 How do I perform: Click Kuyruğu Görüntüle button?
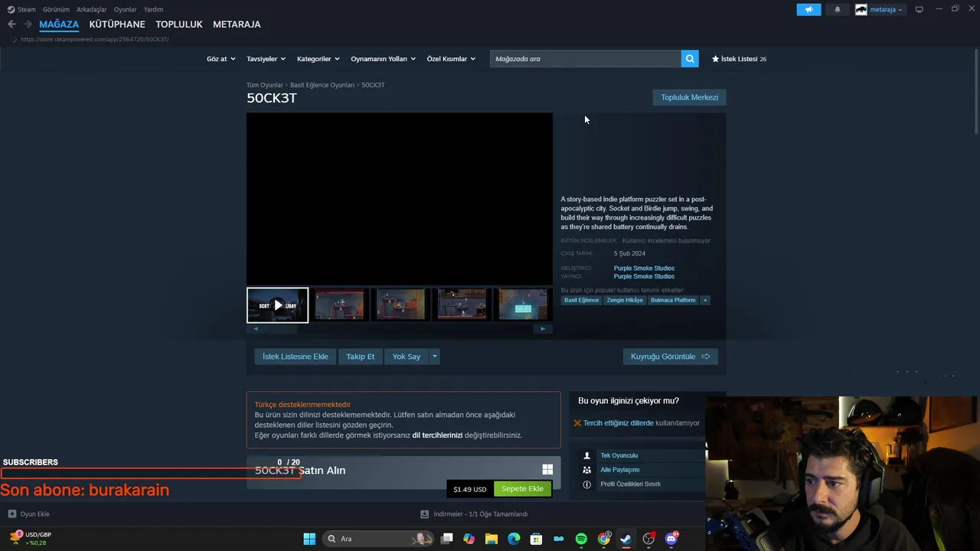pos(670,357)
